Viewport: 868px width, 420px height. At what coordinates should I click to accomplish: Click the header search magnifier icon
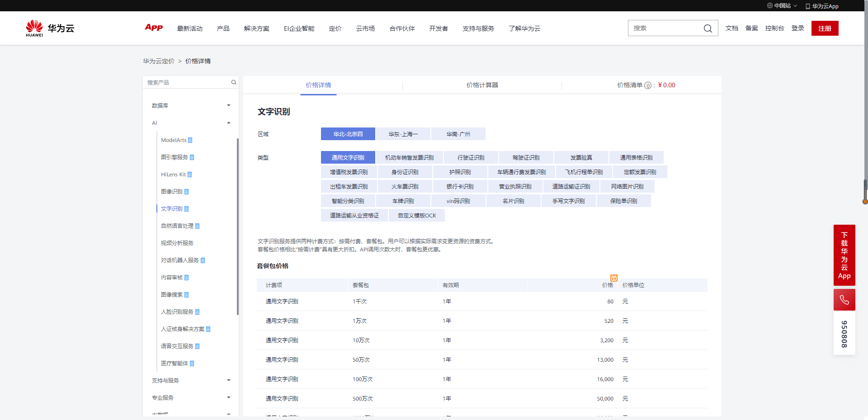708,28
